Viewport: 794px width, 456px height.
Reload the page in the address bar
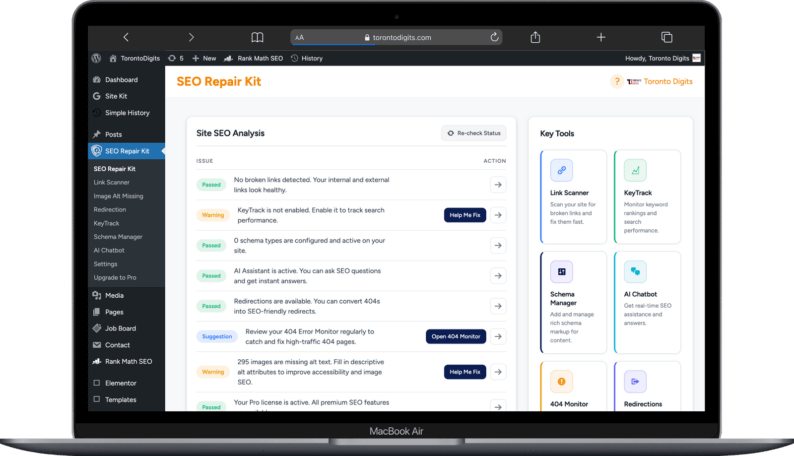point(494,37)
